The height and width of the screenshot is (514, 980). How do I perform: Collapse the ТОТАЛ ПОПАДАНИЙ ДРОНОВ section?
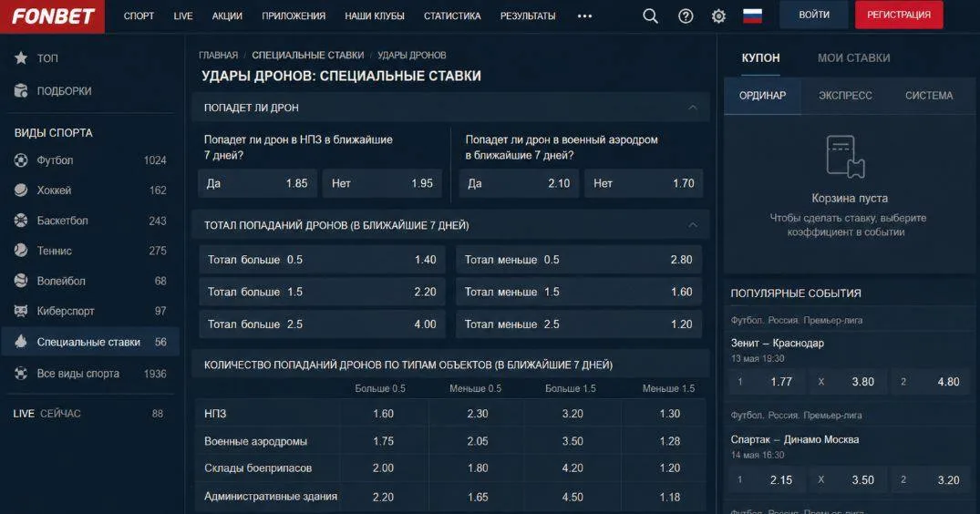tap(693, 225)
